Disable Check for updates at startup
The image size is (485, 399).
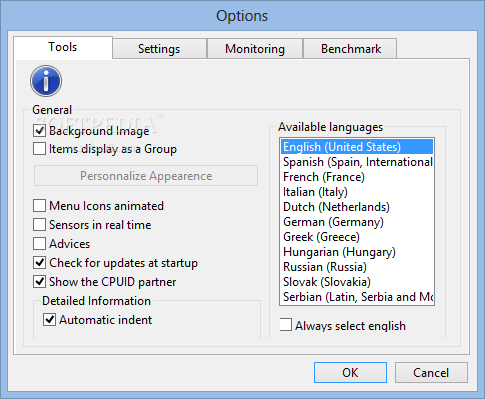(39, 263)
